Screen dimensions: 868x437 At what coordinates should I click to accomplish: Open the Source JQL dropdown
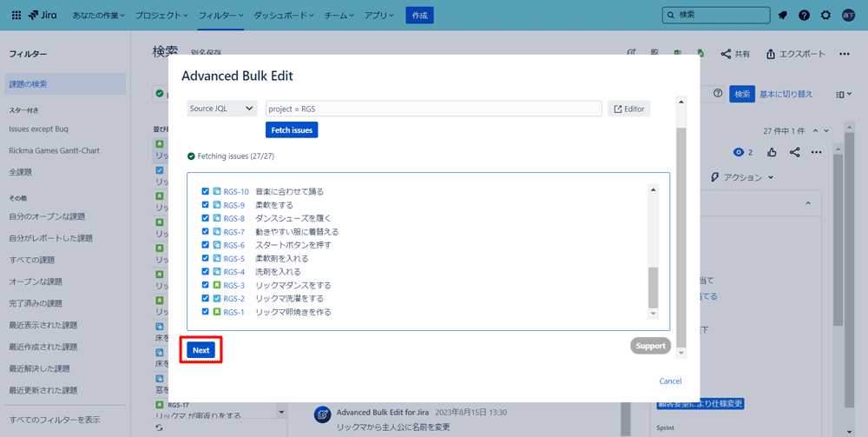pyautogui.click(x=222, y=109)
